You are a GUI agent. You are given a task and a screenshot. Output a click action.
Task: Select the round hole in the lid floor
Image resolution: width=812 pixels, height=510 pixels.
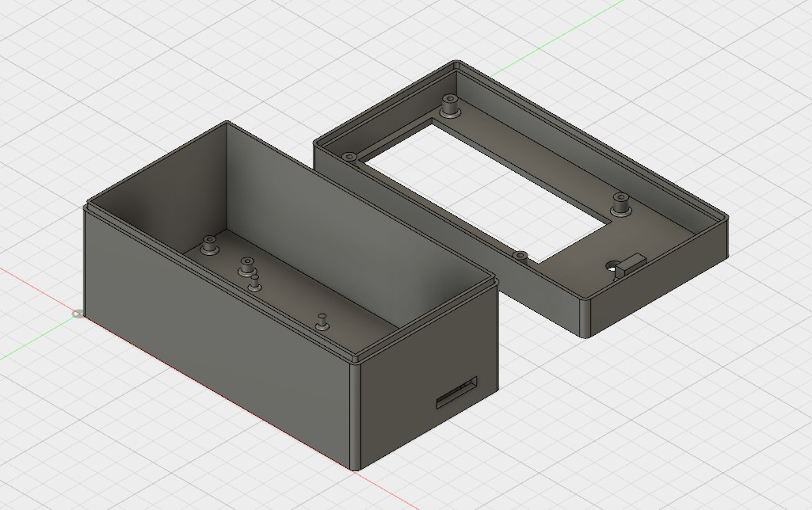click(612, 265)
